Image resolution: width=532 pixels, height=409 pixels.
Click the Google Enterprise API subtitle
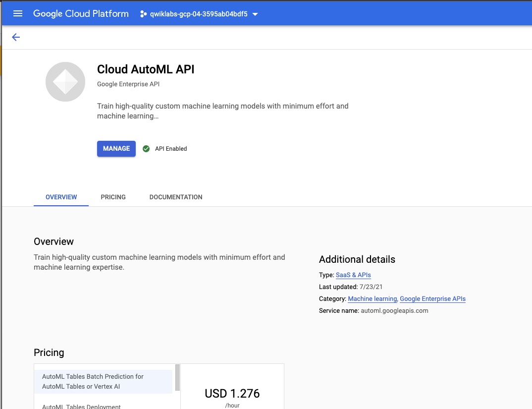point(128,84)
